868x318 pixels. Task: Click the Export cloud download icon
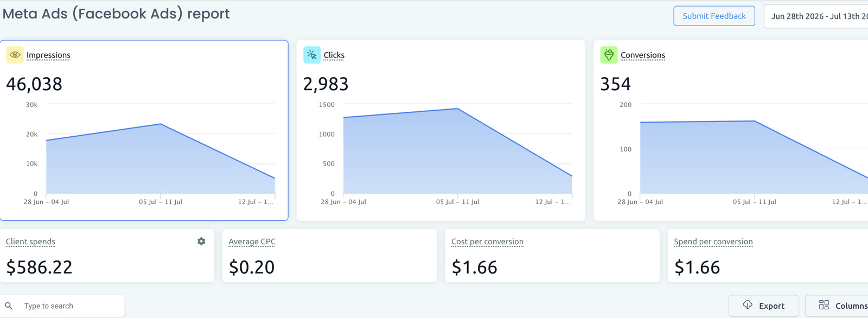(748, 305)
